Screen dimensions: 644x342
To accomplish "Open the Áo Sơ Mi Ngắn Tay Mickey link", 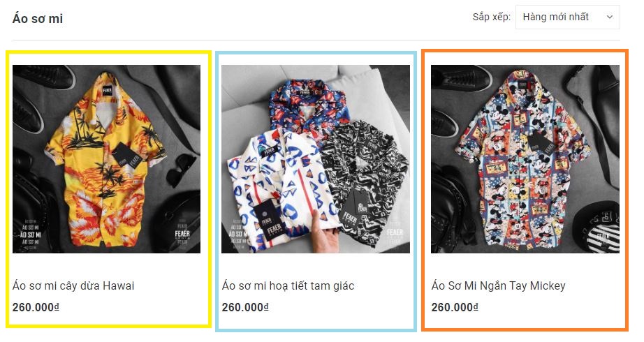I will point(498,285).
